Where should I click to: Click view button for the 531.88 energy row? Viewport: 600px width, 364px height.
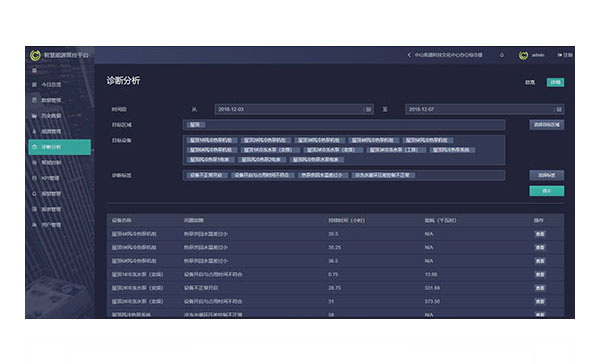point(540,288)
